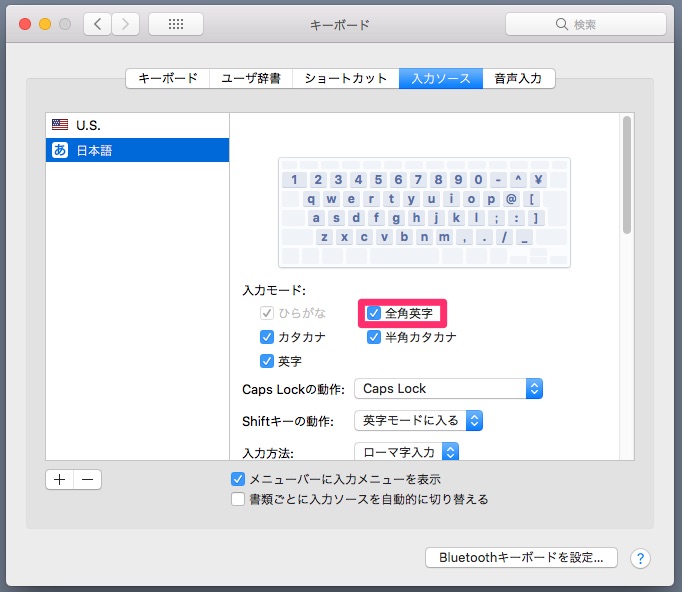Switch to the ショートカット tab
Image resolution: width=682 pixels, height=592 pixels.
click(x=344, y=78)
